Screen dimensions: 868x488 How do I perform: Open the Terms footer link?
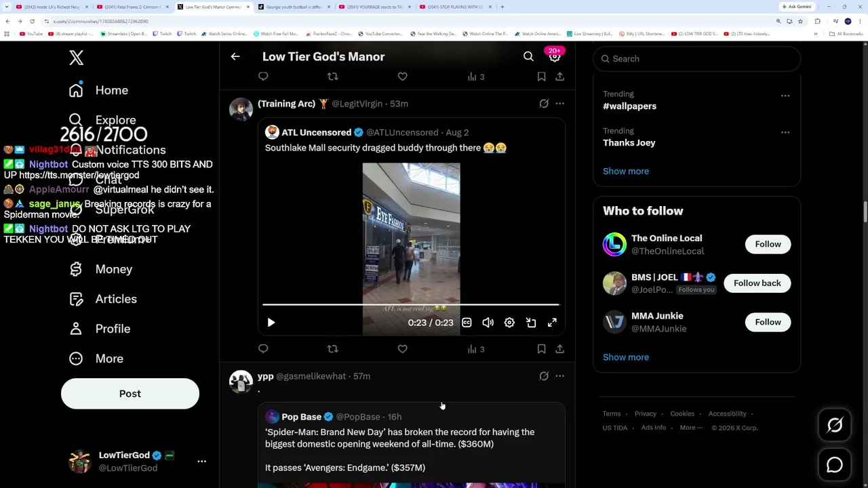click(x=612, y=413)
